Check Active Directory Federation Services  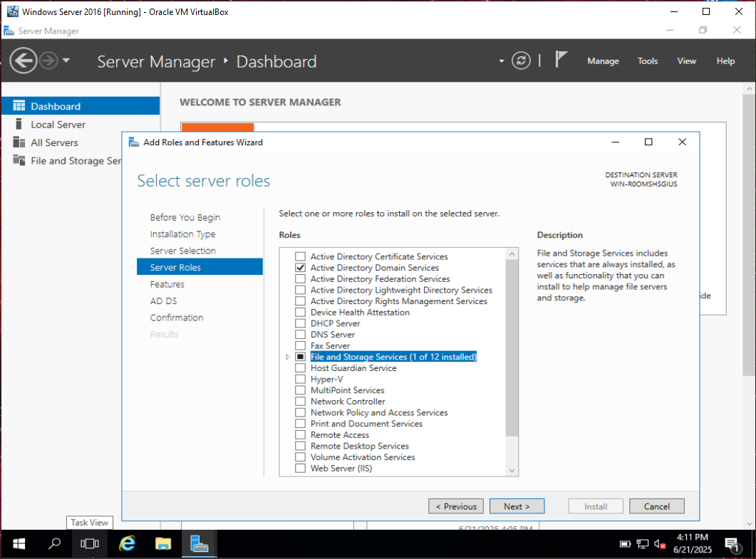pos(301,278)
